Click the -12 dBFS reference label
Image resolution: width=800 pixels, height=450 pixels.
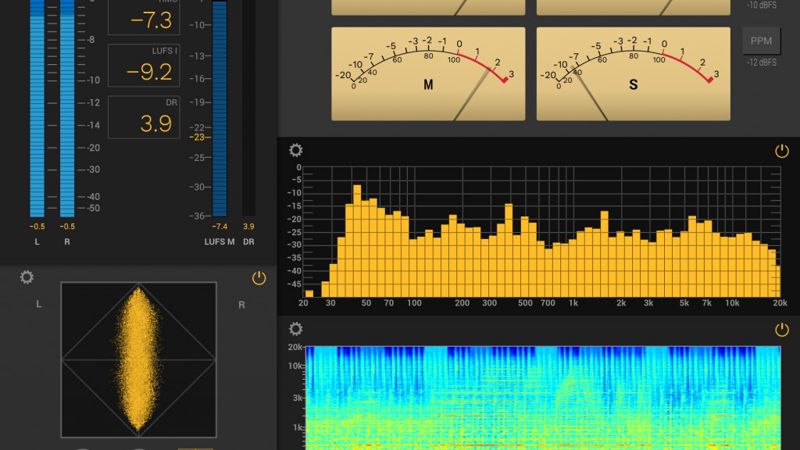coord(761,63)
